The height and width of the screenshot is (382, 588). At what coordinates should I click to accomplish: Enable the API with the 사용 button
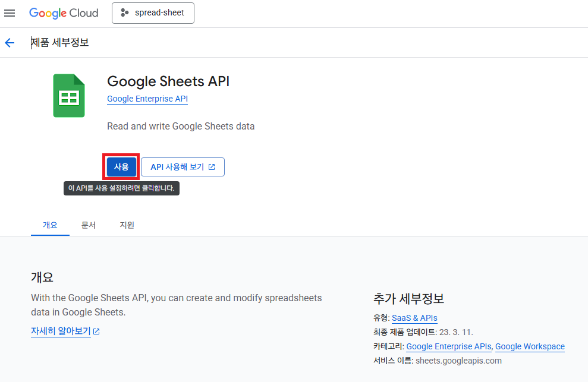(121, 167)
